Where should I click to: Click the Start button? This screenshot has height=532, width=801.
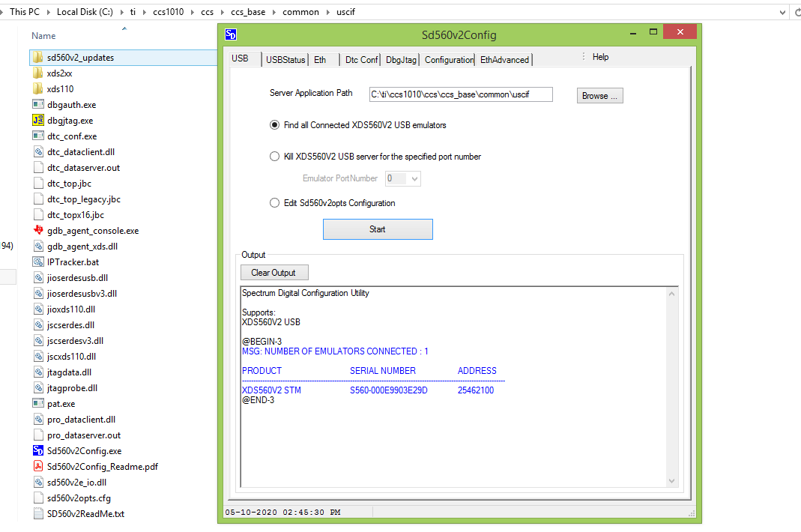(x=378, y=229)
